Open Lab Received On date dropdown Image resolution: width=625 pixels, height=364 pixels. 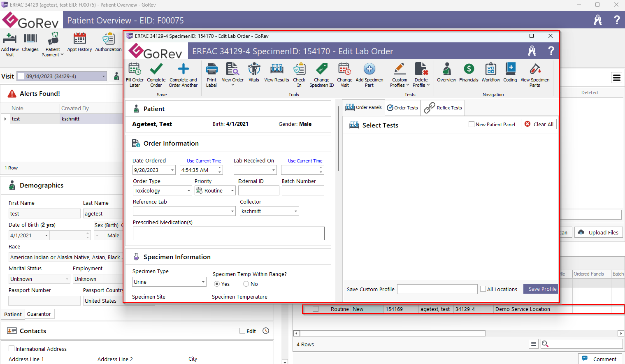click(x=273, y=170)
